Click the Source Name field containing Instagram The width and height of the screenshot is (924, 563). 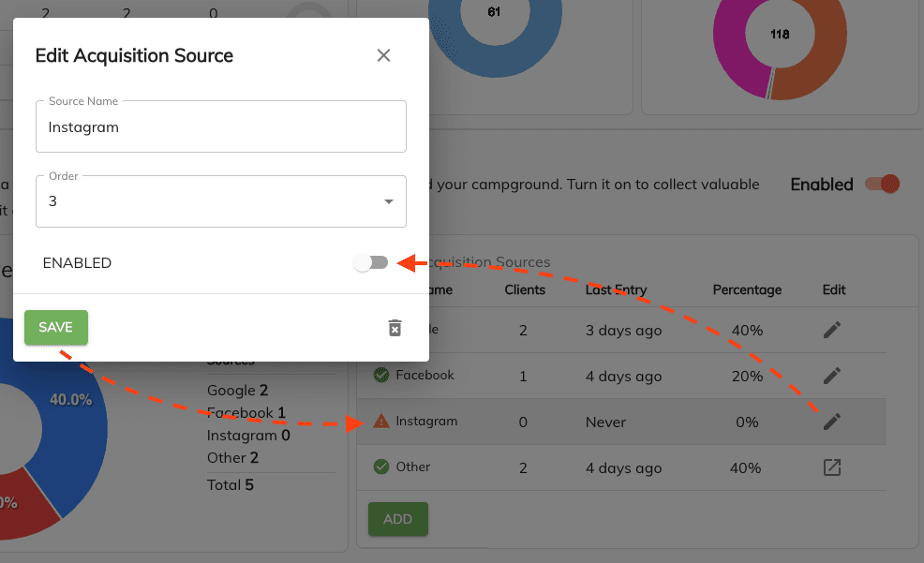pos(221,126)
